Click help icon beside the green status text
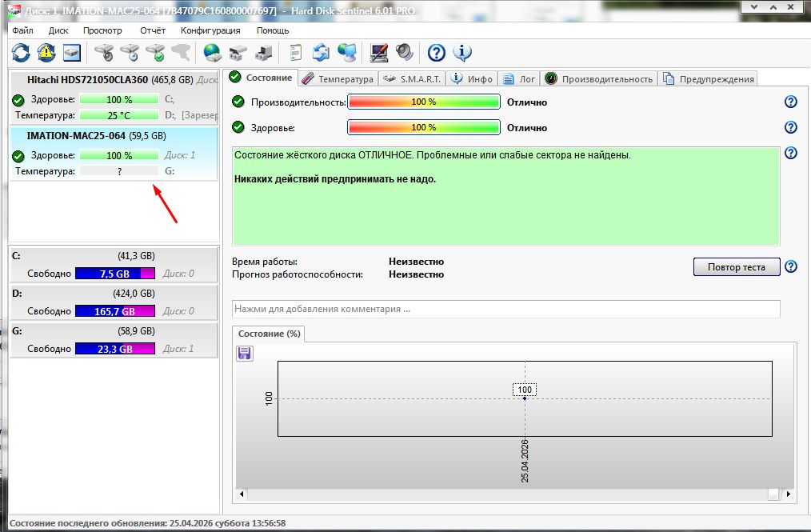Screen dimensions: 811x532 tap(791, 153)
